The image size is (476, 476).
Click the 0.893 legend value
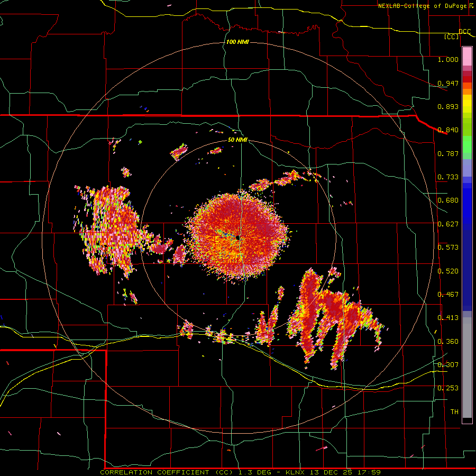point(448,106)
